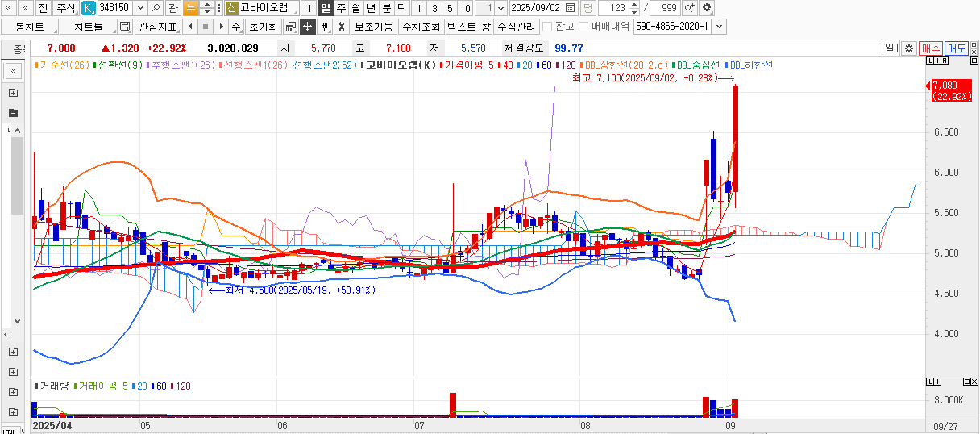Screen dimensions: 980x434
Task: Click the save chart template disk icon
Action: 125,27
